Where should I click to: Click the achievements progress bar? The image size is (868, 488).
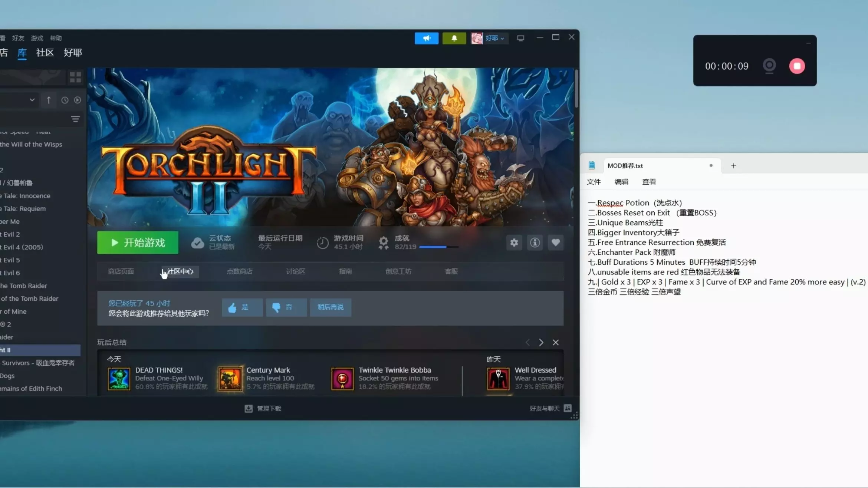click(x=439, y=247)
